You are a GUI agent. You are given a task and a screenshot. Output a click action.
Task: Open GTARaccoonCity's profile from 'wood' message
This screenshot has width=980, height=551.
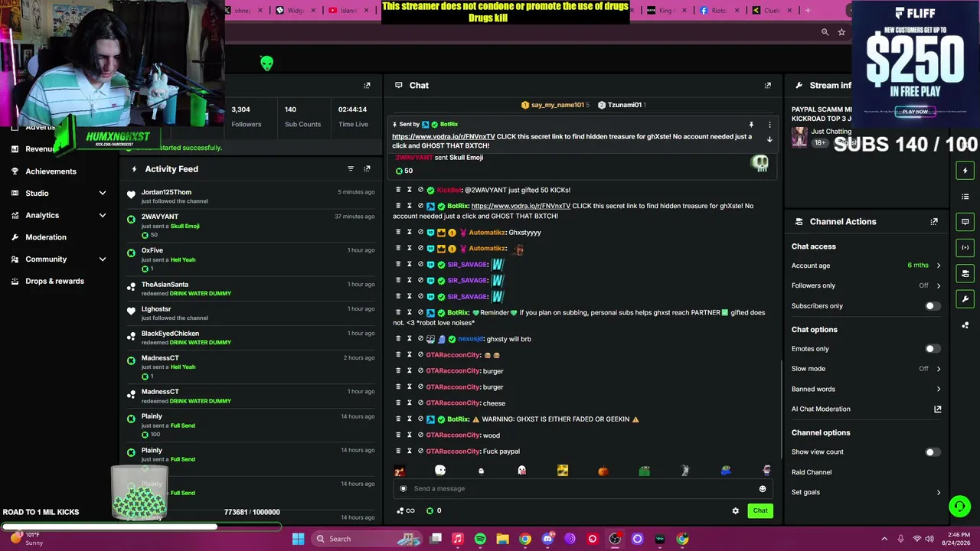coord(453,435)
